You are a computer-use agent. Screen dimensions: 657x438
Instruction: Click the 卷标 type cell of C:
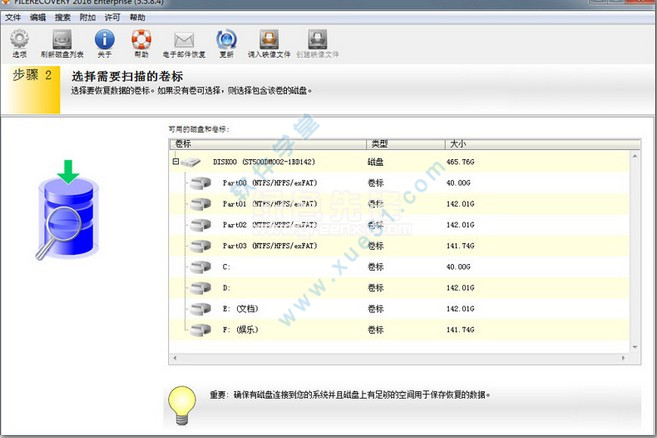pyautogui.click(x=375, y=267)
